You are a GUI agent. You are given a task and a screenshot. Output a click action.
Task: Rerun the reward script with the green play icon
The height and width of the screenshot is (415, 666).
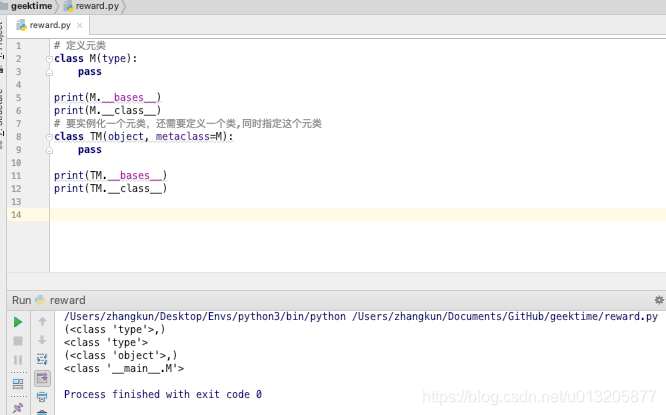click(x=18, y=322)
